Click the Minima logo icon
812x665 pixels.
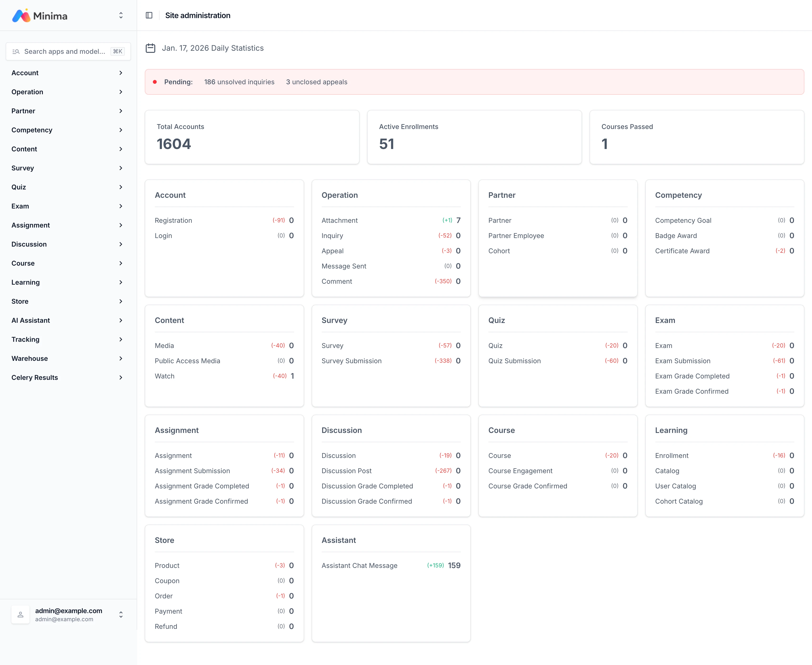click(x=21, y=16)
